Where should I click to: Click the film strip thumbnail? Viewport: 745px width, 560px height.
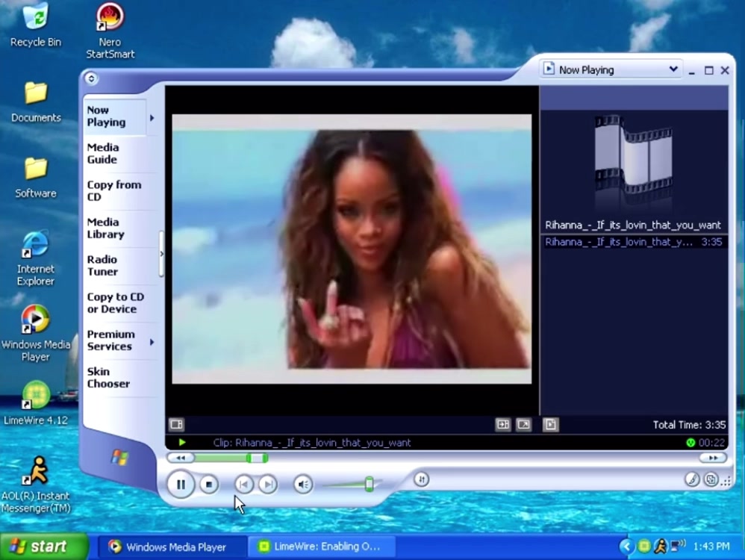(633, 155)
